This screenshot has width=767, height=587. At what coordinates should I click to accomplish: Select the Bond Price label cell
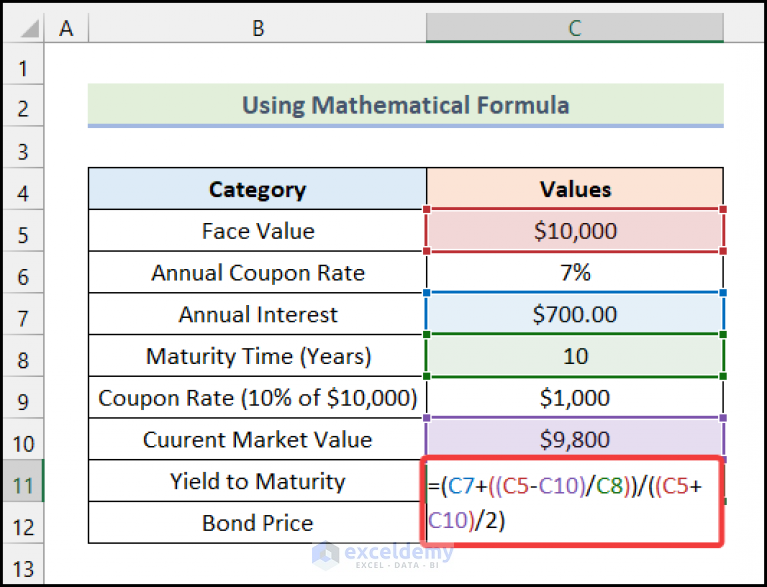[x=257, y=522]
